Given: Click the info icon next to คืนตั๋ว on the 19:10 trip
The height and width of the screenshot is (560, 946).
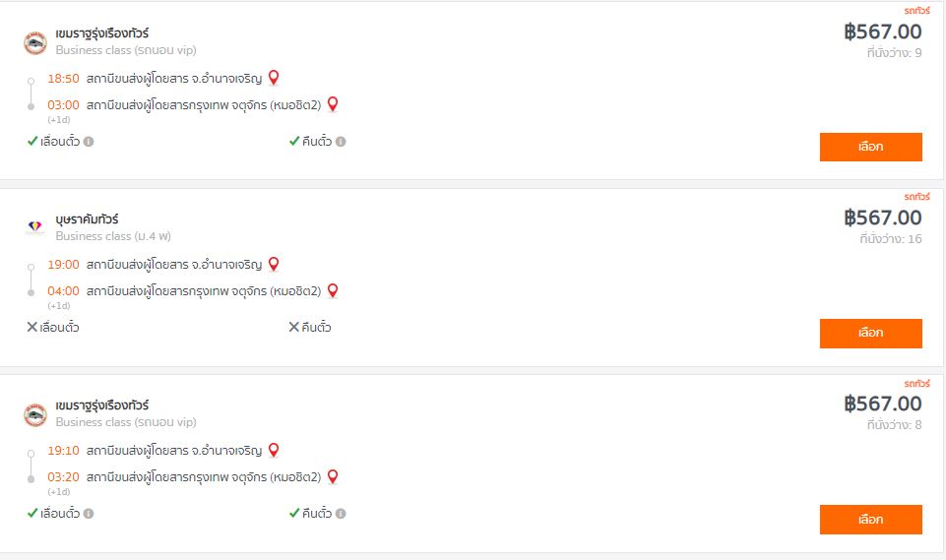Looking at the screenshot, I should 341,514.
